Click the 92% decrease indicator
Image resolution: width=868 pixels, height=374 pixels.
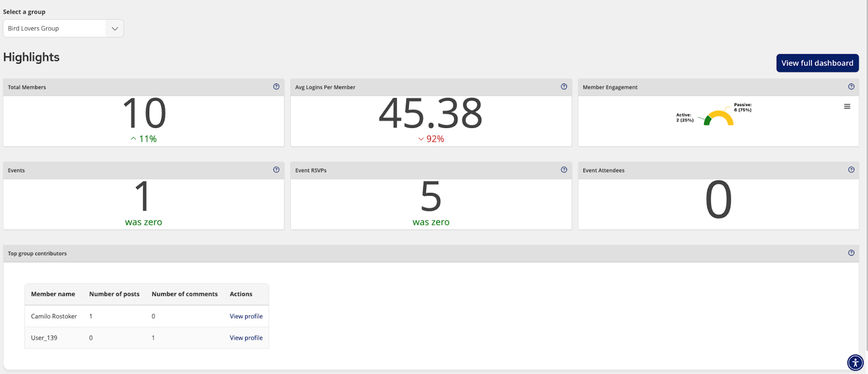[x=431, y=139]
